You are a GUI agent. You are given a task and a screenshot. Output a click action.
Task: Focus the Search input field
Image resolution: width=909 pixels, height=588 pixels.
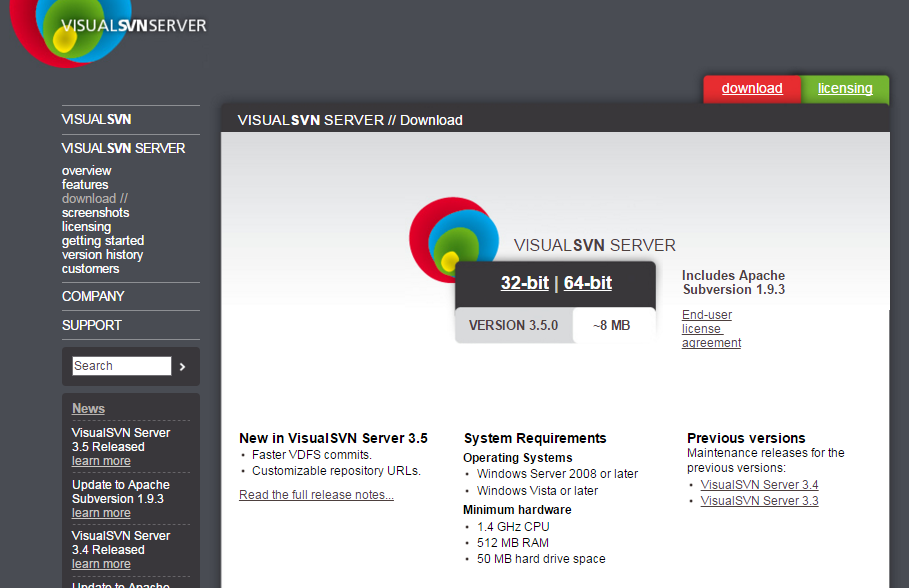point(122,366)
